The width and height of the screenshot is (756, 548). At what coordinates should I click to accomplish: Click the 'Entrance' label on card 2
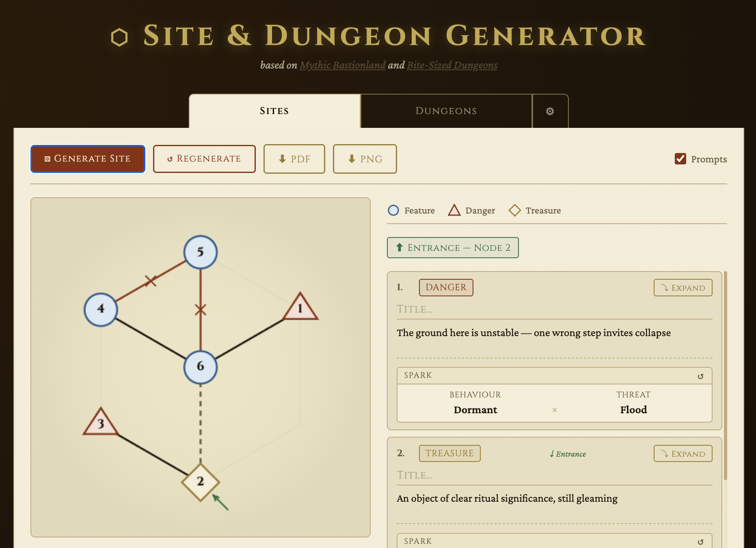click(568, 454)
